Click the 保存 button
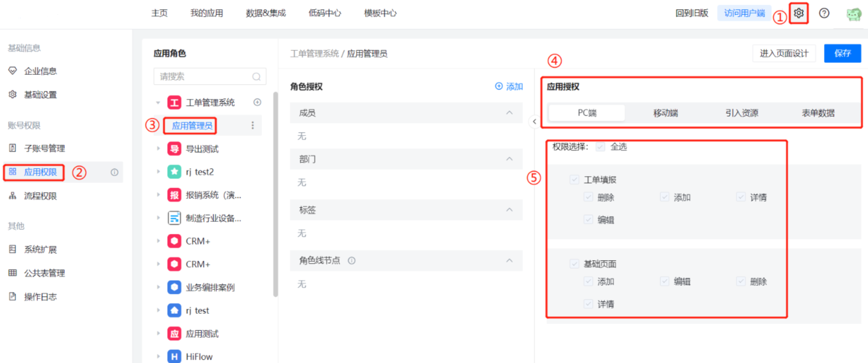This screenshot has width=868, height=363. coord(842,53)
